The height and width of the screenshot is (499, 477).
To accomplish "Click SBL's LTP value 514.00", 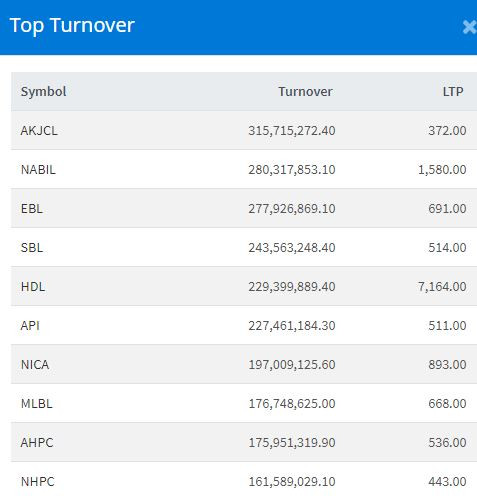I will pyautogui.click(x=447, y=247).
